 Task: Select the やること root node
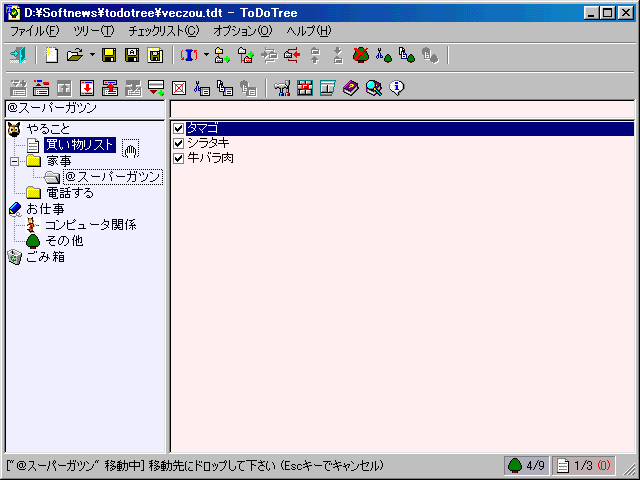tap(48, 129)
